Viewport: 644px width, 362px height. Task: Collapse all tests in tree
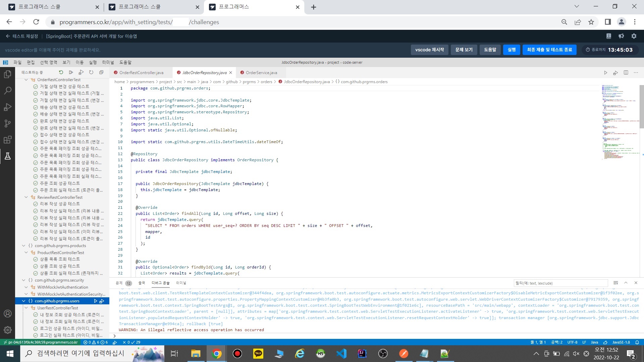[101, 72]
